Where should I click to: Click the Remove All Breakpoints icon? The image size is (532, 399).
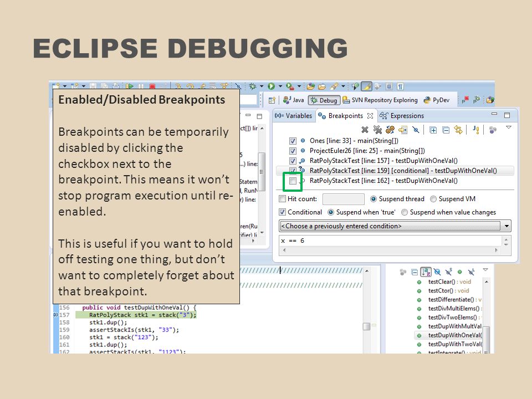click(x=377, y=130)
